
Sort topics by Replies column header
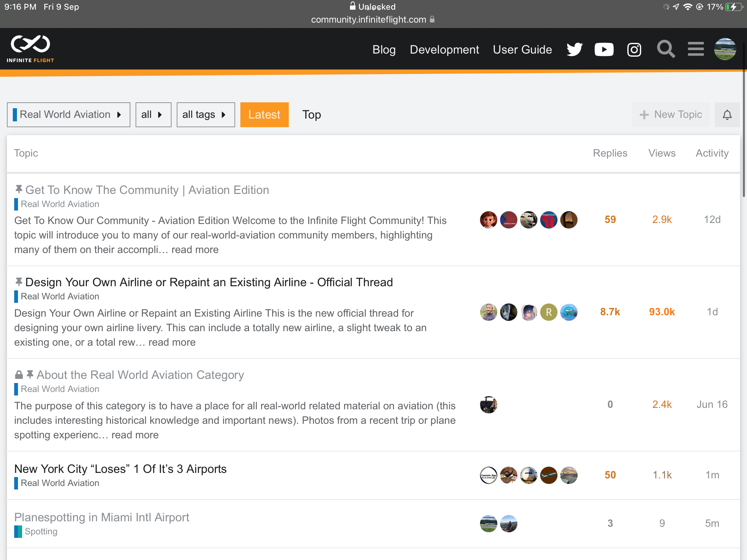click(x=610, y=153)
